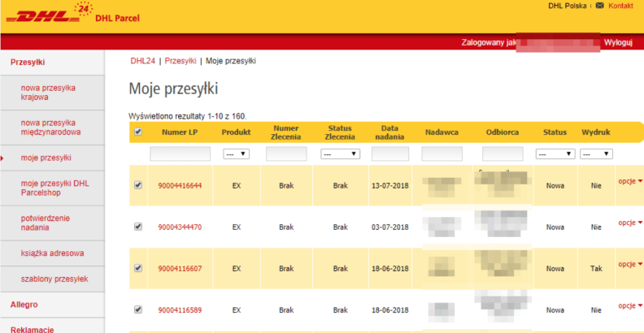The image size is (644, 333).
Task: Click the date 13-07-2018 cell
Action: click(x=390, y=185)
